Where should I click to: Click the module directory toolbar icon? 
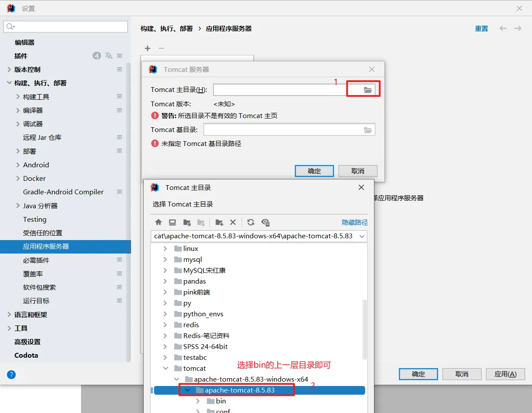pyautogui.click(x=201, y=222)
